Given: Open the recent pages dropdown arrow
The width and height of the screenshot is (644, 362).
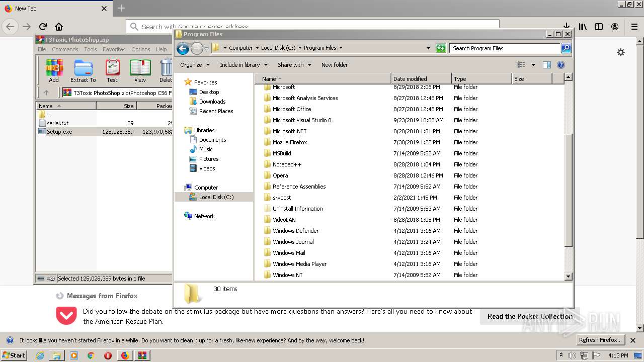Looking at the screenshot, I should pos(206,48).
